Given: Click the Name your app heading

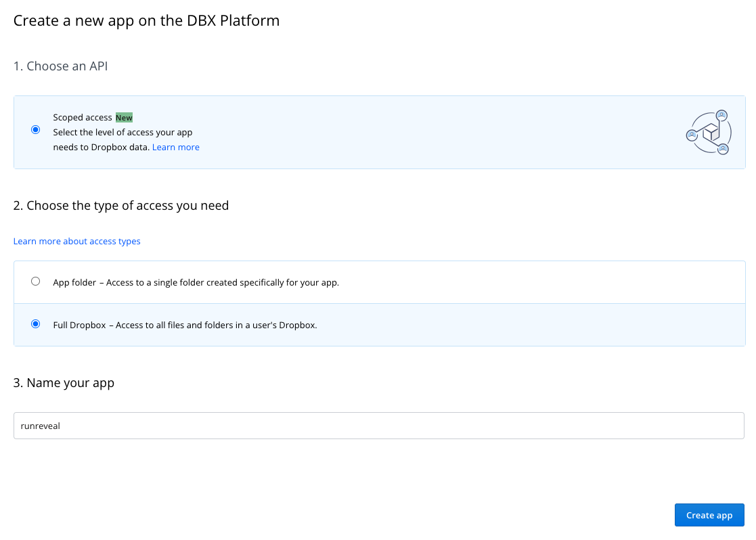Looking at the screenshot, I should coord(64,382).
